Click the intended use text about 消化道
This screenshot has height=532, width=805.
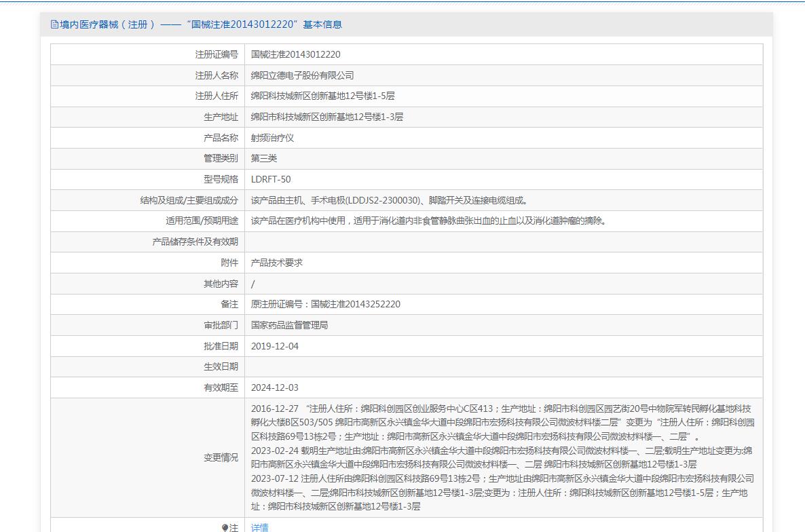pyautogui.click(x=429, y=221)
